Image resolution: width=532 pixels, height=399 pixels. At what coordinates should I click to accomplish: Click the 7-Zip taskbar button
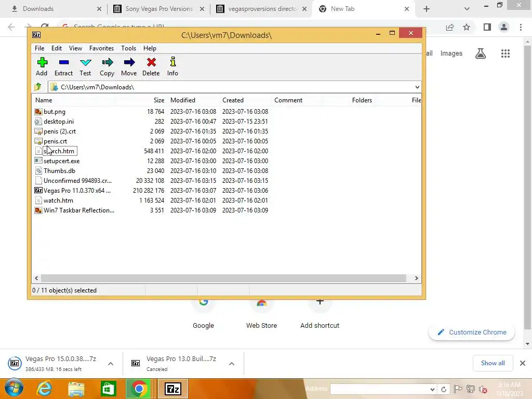pyautogui.click(x=172, y=389)
